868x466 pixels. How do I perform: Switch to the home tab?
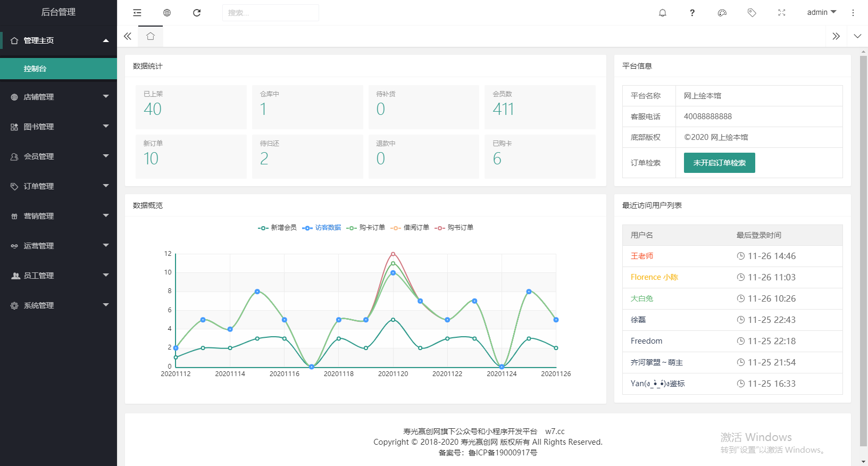(151, 36)
